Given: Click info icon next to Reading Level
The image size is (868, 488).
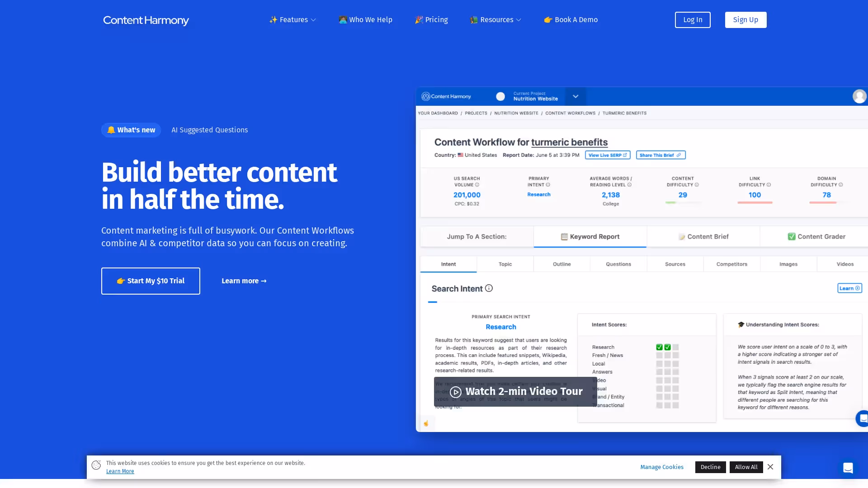Looking at the screenshot, I should point(629,185).
